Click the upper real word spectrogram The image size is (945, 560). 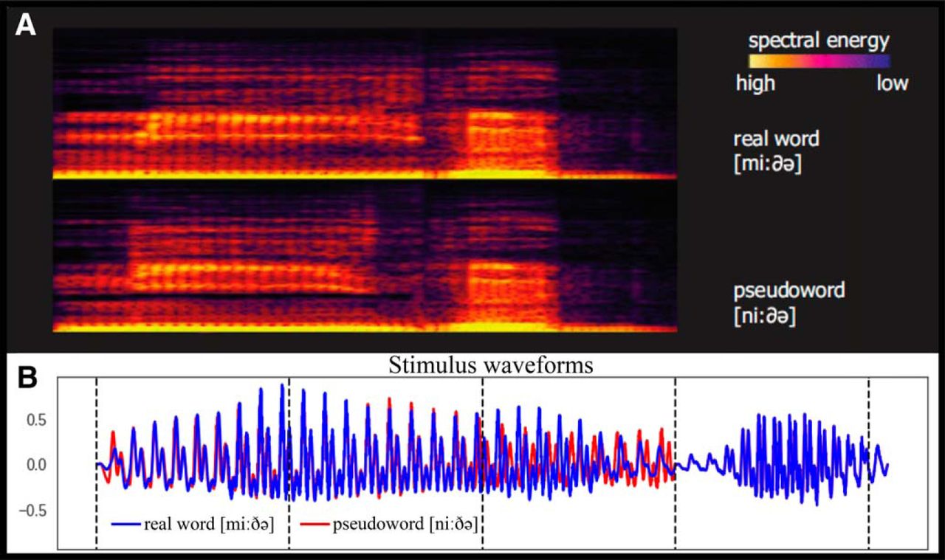(365, 103)
